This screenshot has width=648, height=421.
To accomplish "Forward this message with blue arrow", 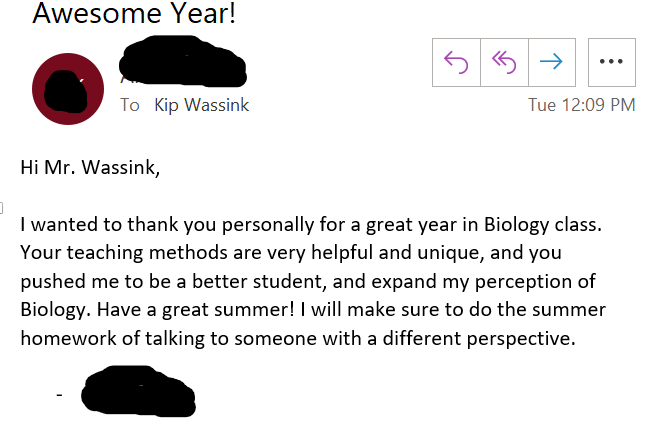I will [x=552, y=62].
